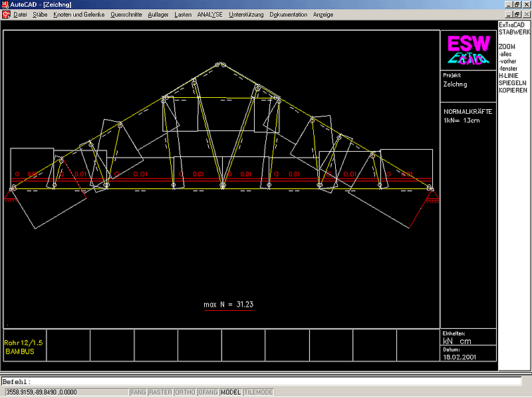532x398 pixels.
Task: Click the project name Zeichng
Action: (x=455, y=85)
